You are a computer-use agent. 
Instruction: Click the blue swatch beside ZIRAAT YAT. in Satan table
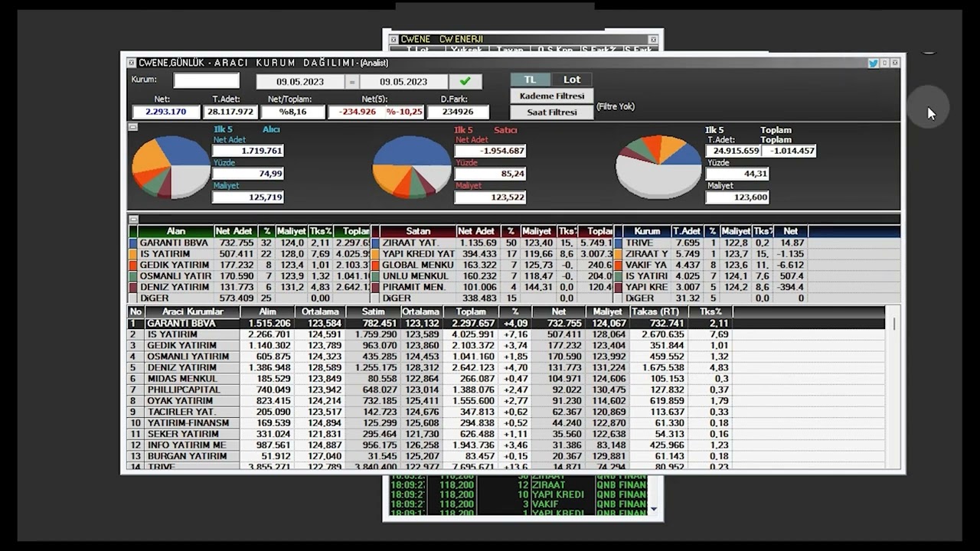pyautogui.click(x=375, y=243)
